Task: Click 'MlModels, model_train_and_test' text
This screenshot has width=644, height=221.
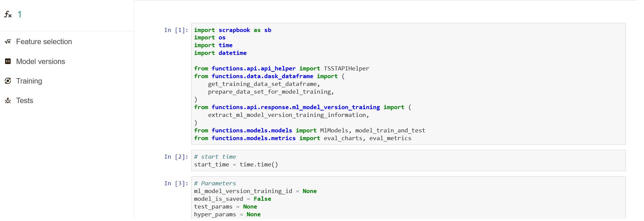Action: click(x=372, y=130)
